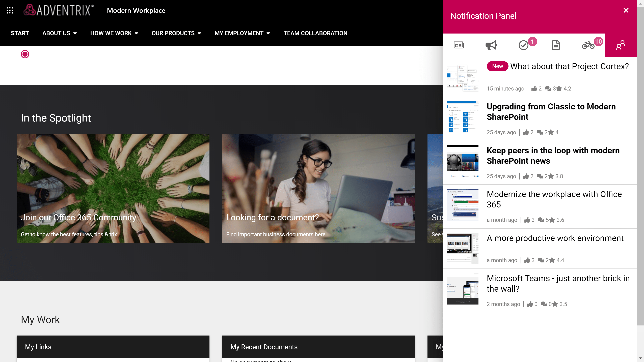Click thumbs-up icon on Modernize the workplace article
This screenshot has height=362, width=644.
point(527,220)
